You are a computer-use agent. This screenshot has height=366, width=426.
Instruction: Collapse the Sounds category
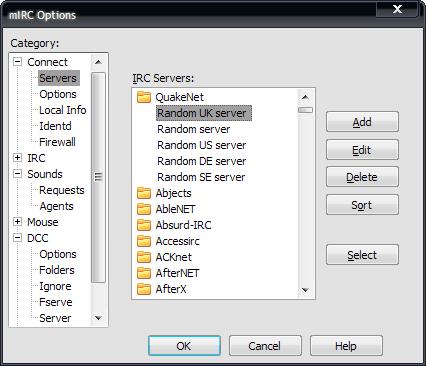click(17, 174)
